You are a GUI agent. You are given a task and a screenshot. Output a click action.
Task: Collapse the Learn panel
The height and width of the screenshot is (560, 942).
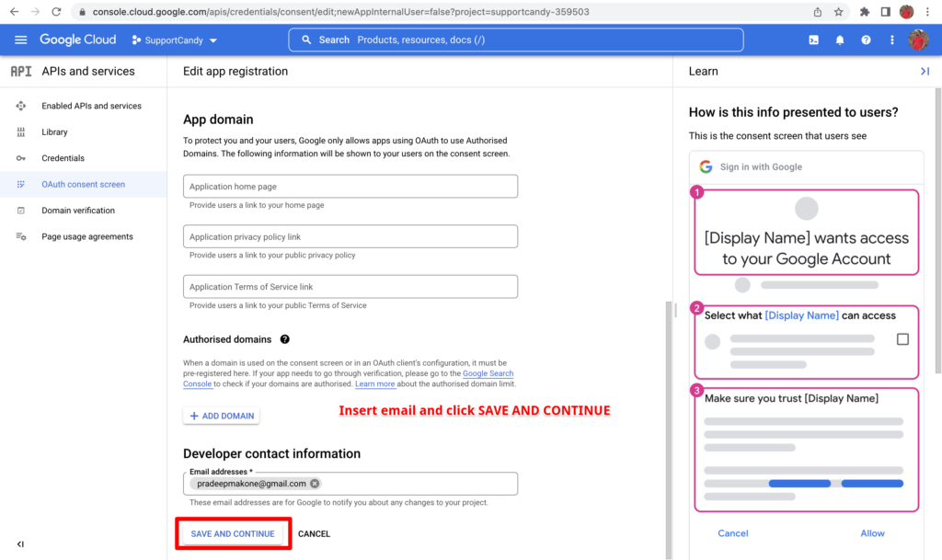click(925, 72)
